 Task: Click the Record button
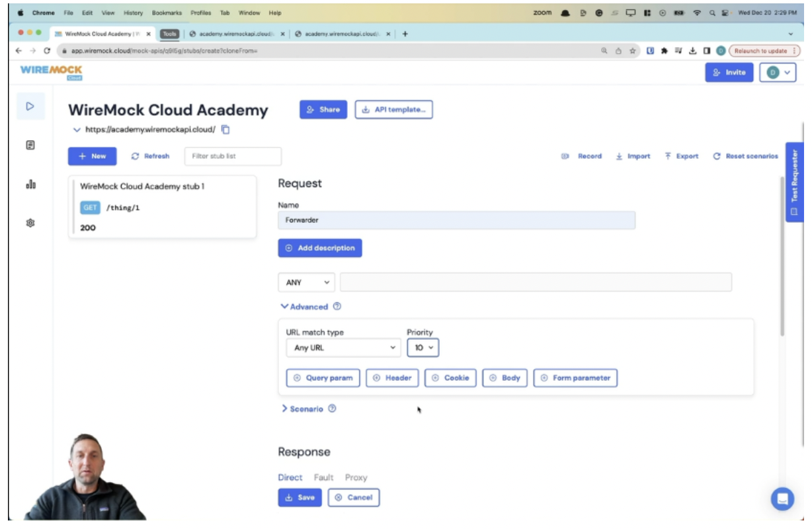click(582, 156)
